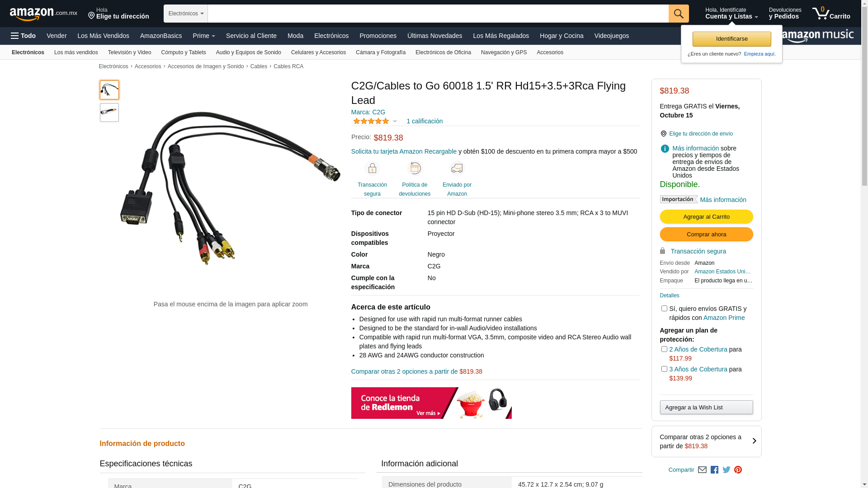Click the Agregar al Carrito button
The width and height of the screenshot is (868, 488).
706,217
